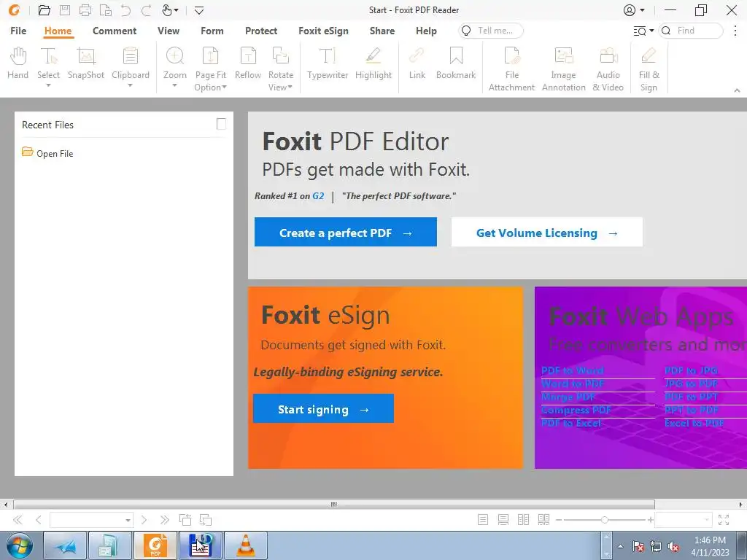Switch to continuous facing view mode
Viewport: 747px width, 560px height.
click(543, 519)
